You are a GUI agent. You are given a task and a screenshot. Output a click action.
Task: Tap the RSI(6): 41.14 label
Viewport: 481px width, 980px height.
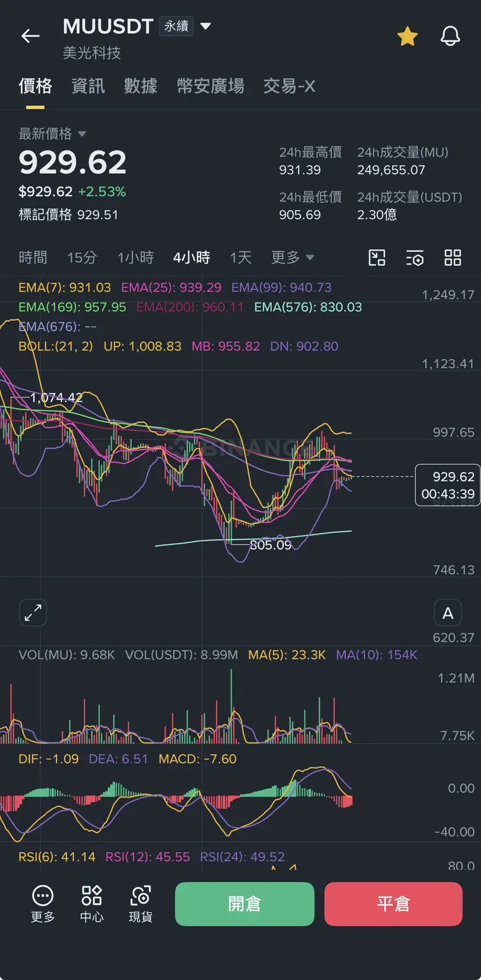coord(57,857)
